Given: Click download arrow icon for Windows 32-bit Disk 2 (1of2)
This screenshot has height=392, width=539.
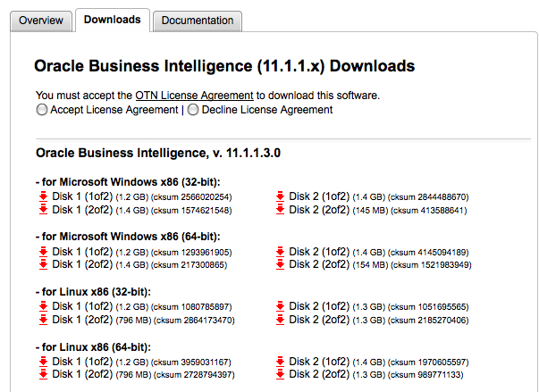Looking at the screenshot, I should 280,196.
